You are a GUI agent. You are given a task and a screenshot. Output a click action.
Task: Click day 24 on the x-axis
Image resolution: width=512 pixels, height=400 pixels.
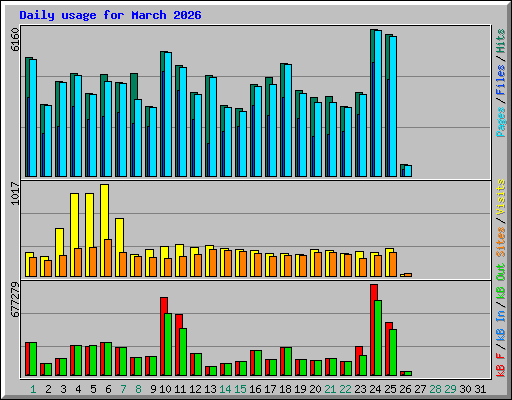coord(375,389)
